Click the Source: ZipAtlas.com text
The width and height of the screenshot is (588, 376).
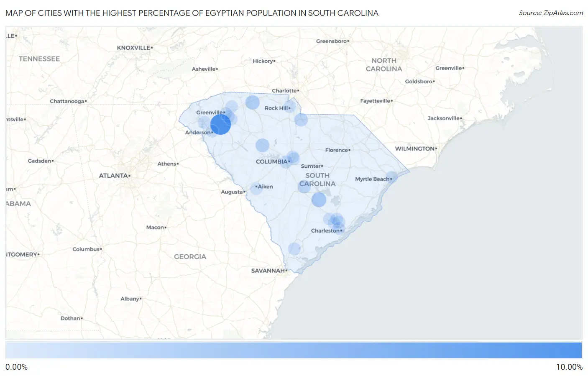point(551,13)
